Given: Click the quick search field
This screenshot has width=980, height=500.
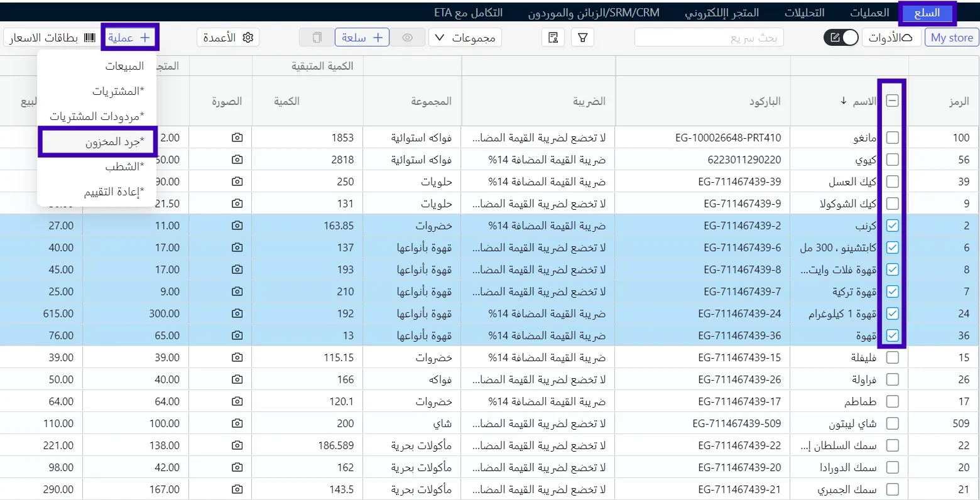Looking at the screenshot, I should tap(710, 38).
